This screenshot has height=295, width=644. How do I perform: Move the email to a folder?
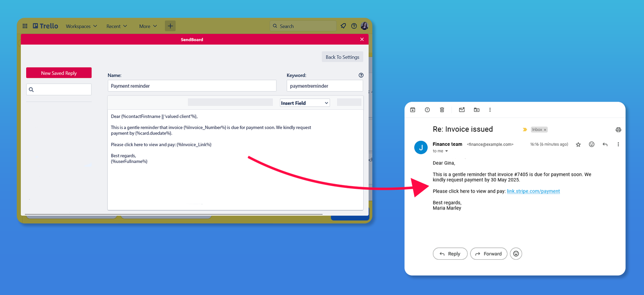(x=477, y=110)
